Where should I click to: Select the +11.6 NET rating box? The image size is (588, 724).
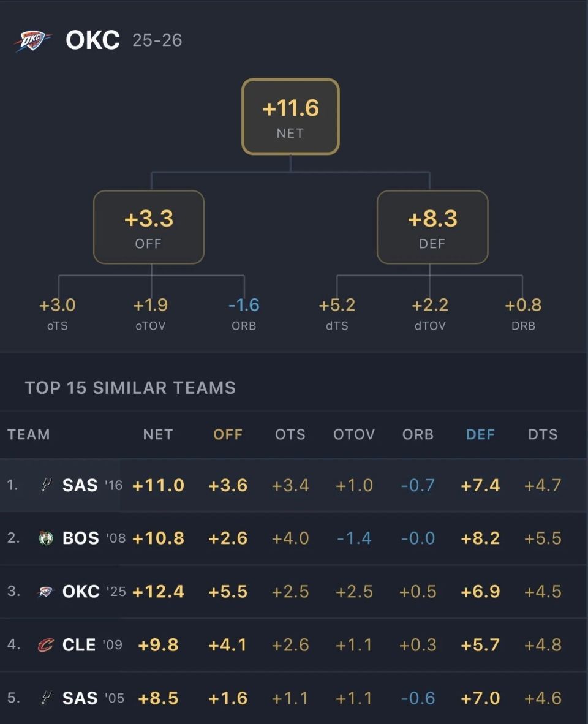coord(290,116)
